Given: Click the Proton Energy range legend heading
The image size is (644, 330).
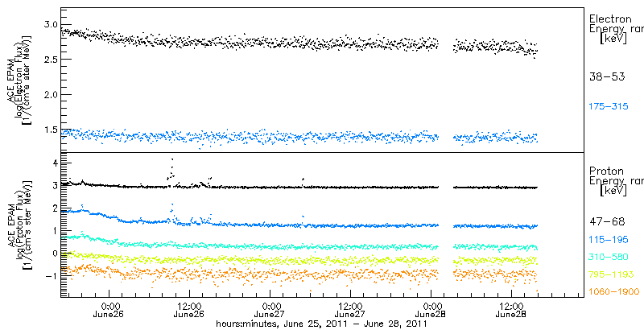Looking at the screenshot, I should tap(615, 181).
